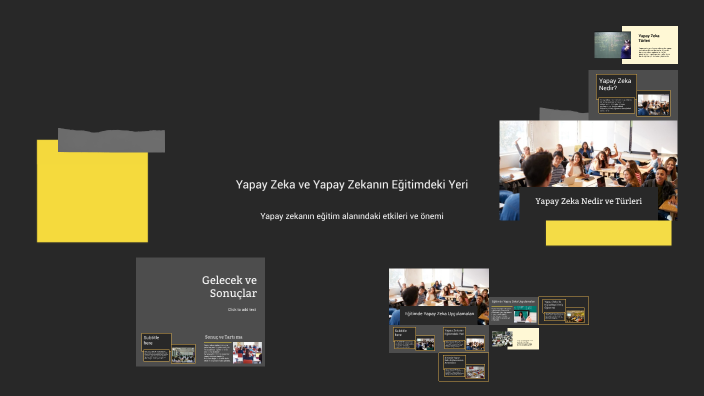This screenshot has width=704, height=396.
Task: Select the "Yapay Zeka Nedir?" subtopic slide
Action: pos(633,95)
